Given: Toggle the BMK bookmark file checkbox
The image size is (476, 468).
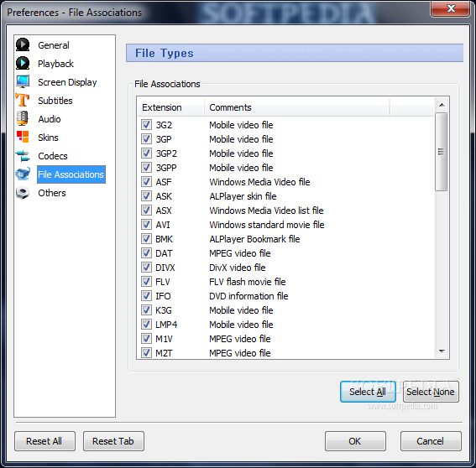Looking at the screenshot, I should tap(146, 239).
